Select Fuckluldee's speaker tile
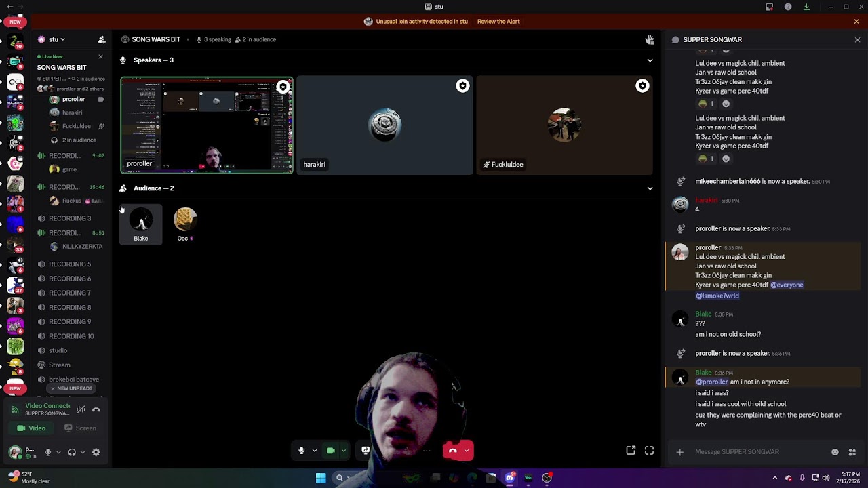Screen dimensions: 868x488 [x=564, y=125]
